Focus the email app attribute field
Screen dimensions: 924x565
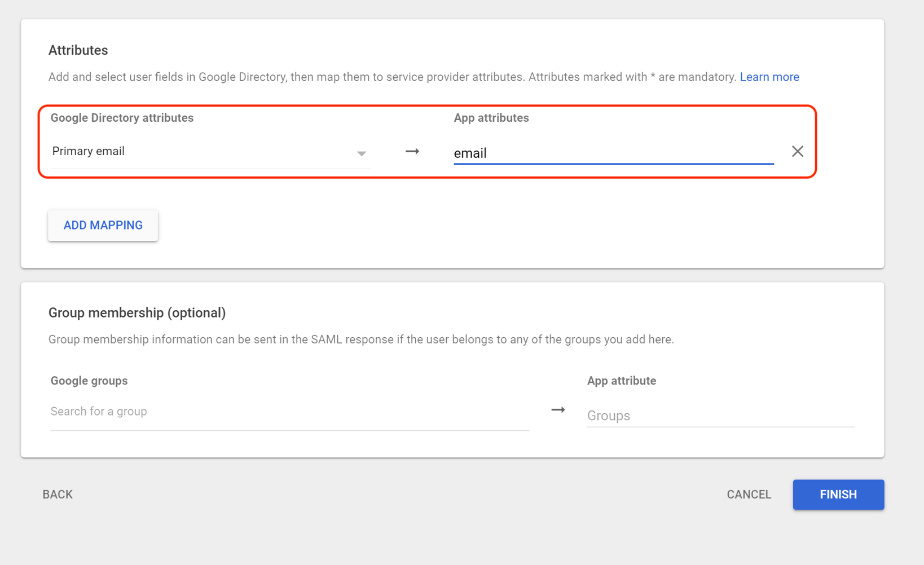(613, 152)
